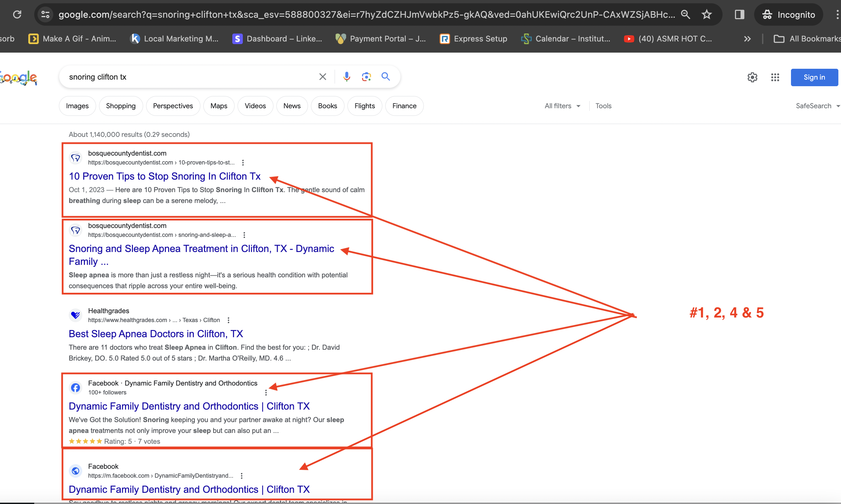Screen dimensions: 841x504
Task: Click the address bar URL text
Action: click(367, 14)
